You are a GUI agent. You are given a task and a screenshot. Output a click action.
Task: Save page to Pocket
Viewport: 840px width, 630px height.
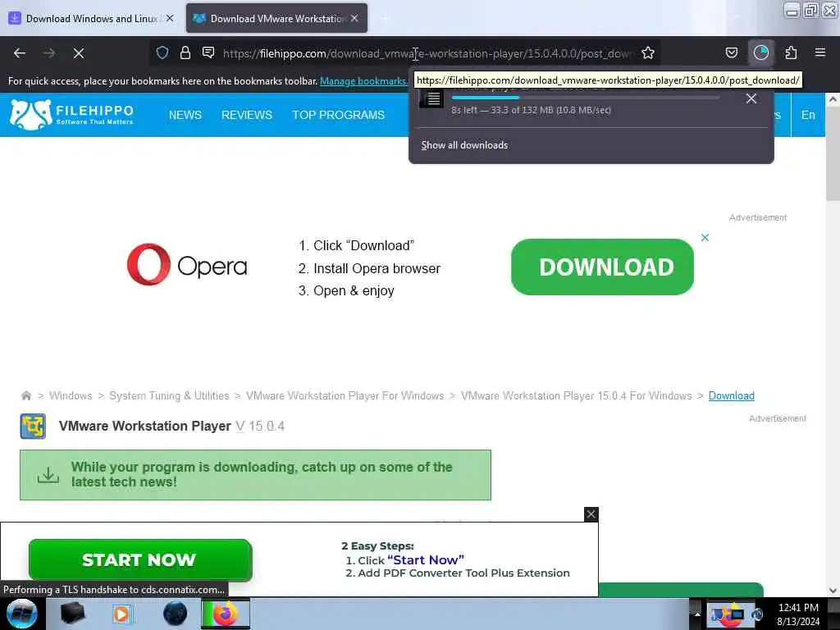[731, 52]
